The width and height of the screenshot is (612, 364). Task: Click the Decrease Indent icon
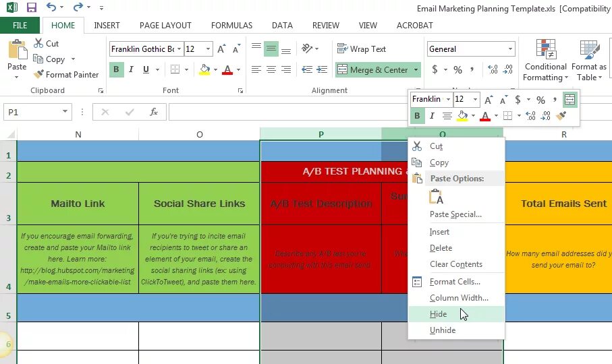[x=307, y=69]
